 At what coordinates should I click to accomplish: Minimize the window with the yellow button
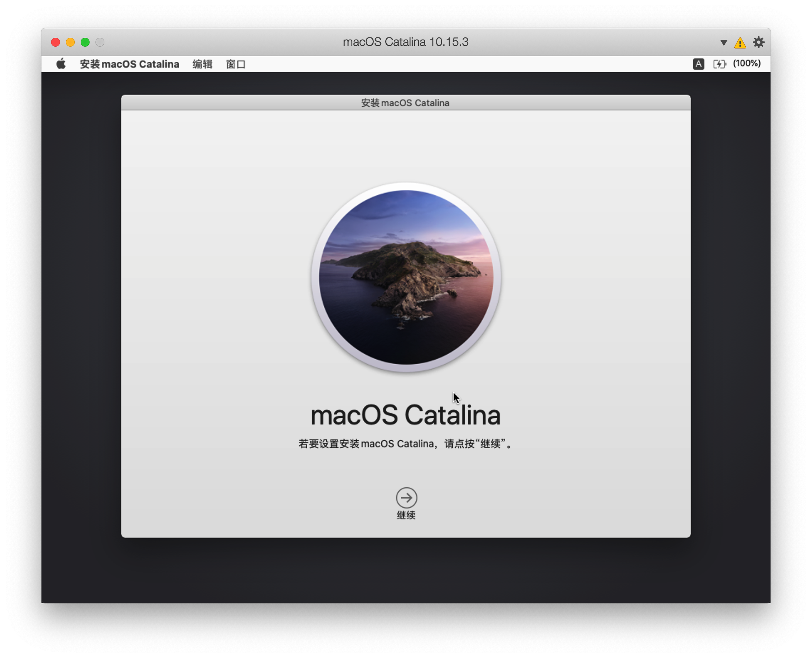click(x=70, y=42)
